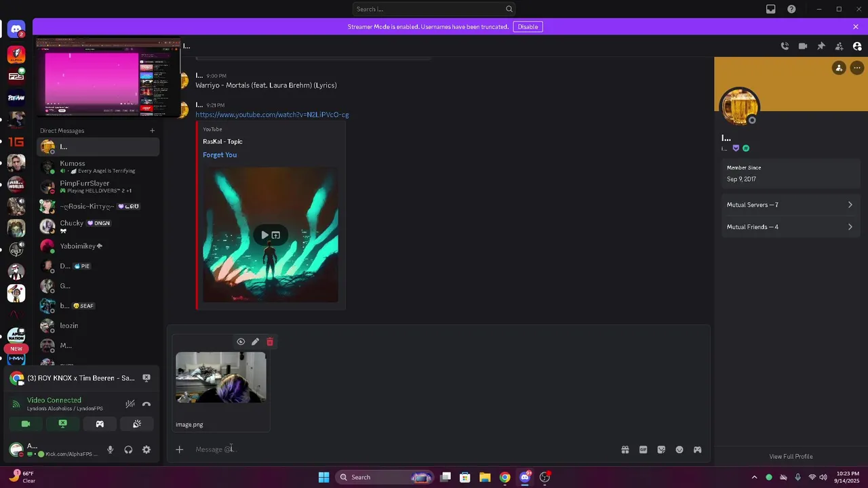Image resolution: width=868 pixels, height=488 pixels.
Task: Click the add friend icon on profile banner
Action: [x=839, y=68]
